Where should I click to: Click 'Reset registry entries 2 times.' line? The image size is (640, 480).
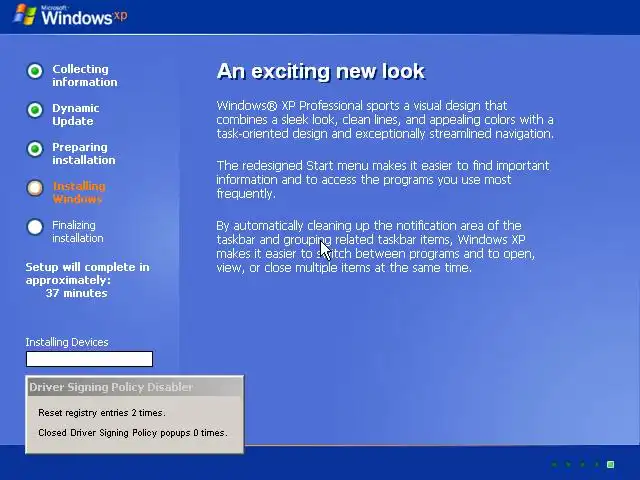(x=102, y=413)
